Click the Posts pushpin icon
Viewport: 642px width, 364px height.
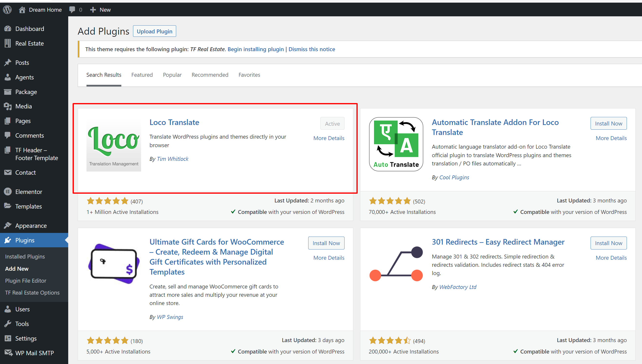(8, 63)
